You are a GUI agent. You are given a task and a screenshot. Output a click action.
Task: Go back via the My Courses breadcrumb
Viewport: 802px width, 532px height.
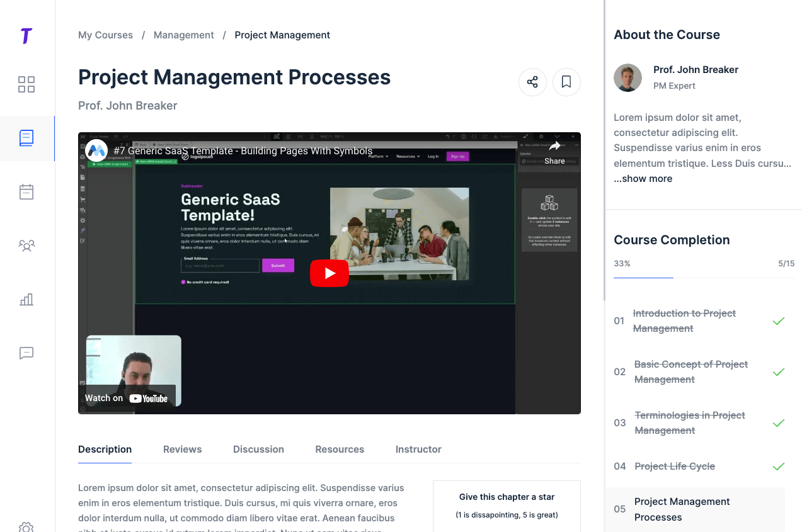click(105, 35)
